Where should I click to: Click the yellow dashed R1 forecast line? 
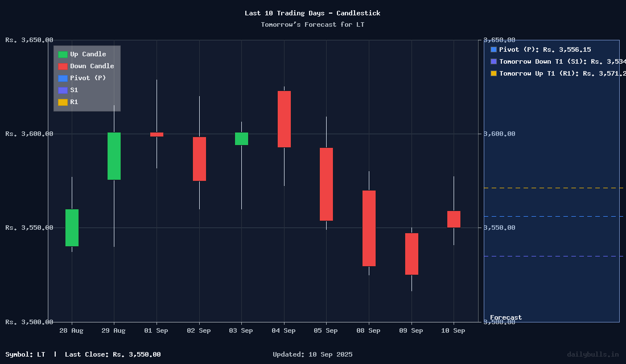pos(553,188)
